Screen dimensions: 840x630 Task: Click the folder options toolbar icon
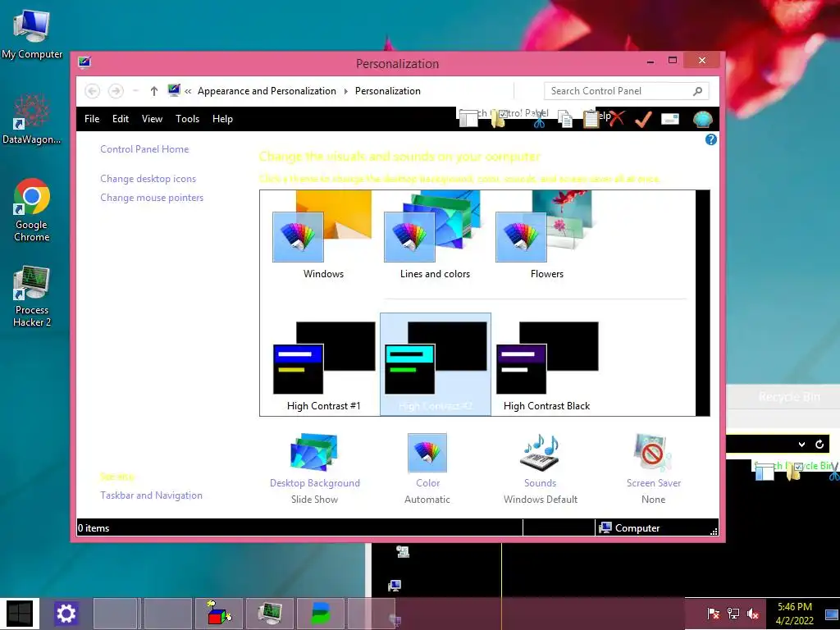click(x=498, y=119)
